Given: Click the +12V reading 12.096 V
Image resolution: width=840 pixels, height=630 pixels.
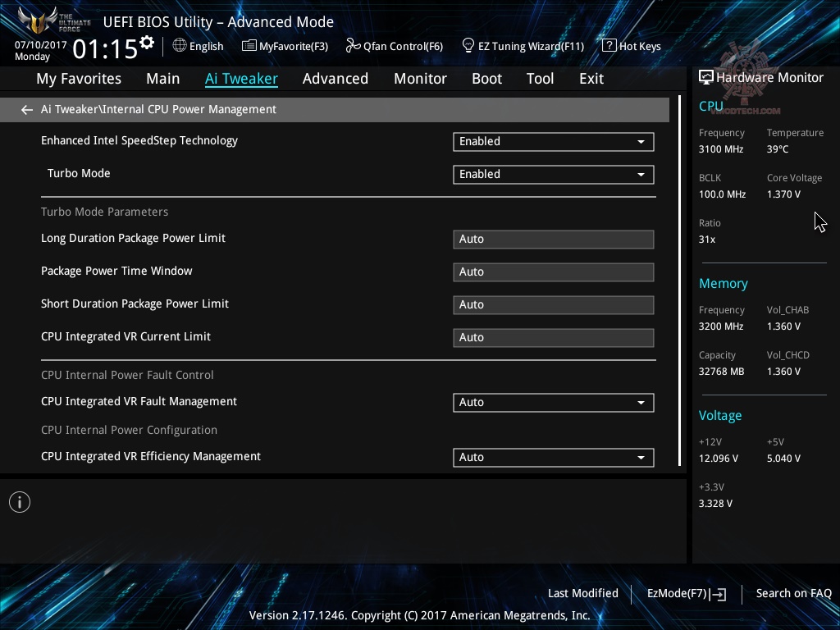Looking at the screenshot, I should [x=719, y=459].
